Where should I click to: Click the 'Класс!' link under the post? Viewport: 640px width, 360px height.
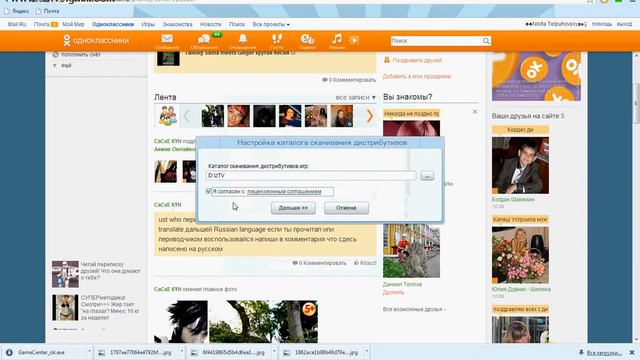(365, 263)
